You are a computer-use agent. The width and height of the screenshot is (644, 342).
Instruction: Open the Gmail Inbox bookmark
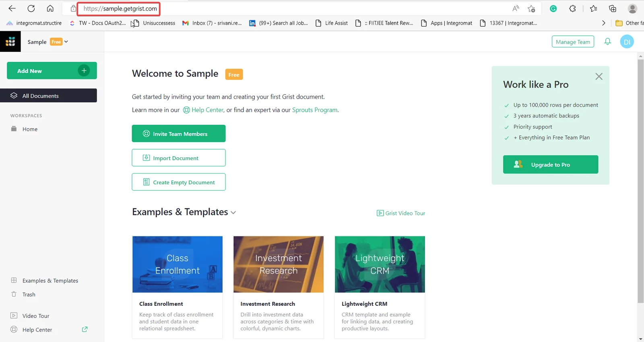tap(212, 23)
